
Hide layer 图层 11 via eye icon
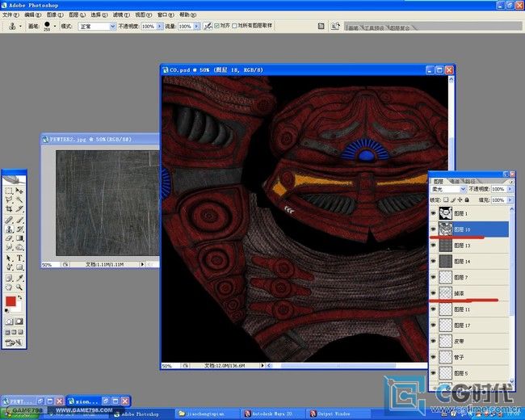tap(433, 309)
